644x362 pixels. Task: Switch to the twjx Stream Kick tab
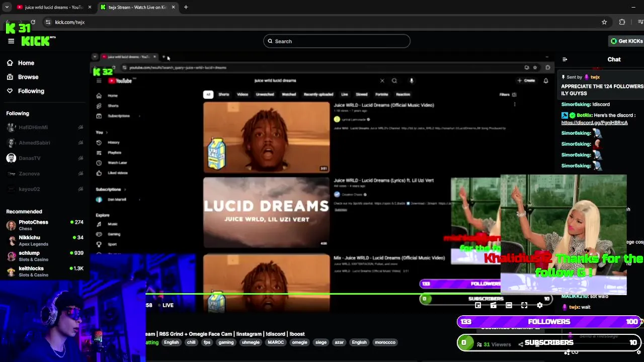click(x=137, y=7)
